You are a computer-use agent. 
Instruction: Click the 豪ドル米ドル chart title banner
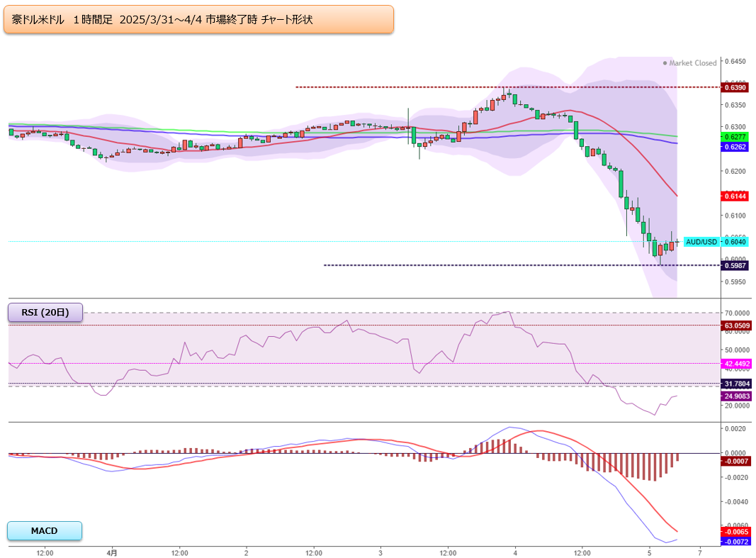pyautogui.click(x=198, y=20)
